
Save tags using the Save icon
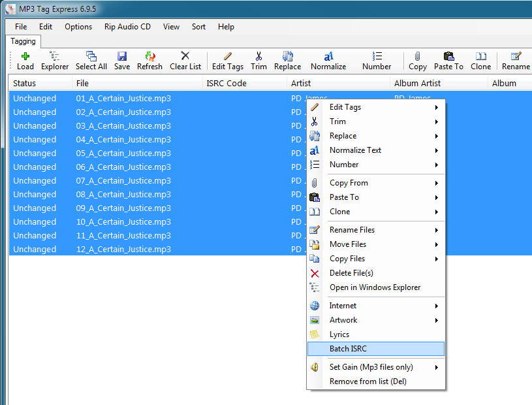pos(121,60)
